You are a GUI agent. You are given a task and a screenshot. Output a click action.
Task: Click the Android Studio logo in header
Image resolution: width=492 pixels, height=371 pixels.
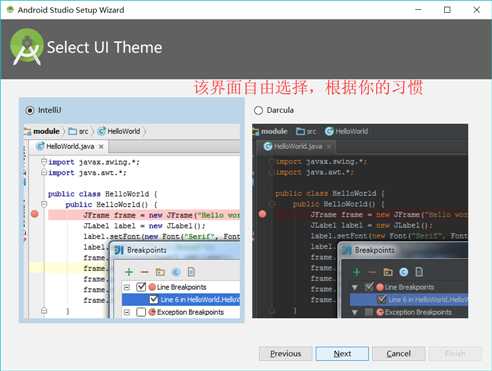click(x=27, y=47)
